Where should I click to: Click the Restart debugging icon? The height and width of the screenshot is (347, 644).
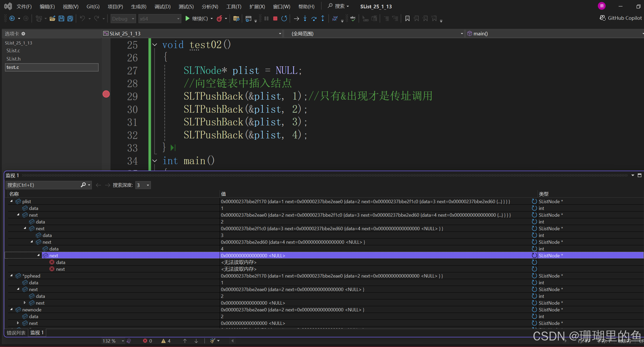284,18
